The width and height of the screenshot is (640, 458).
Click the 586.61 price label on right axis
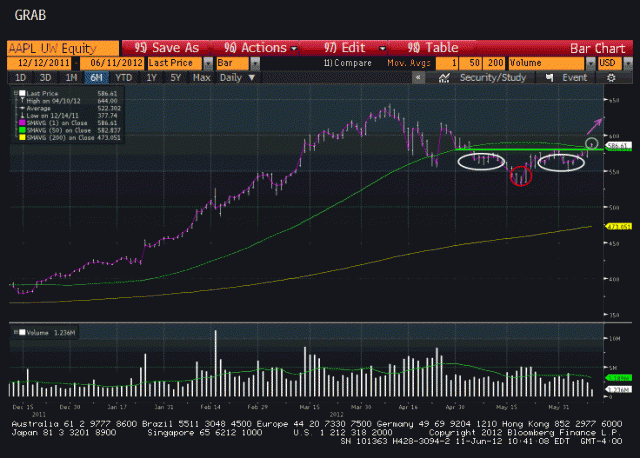(619, 145)
